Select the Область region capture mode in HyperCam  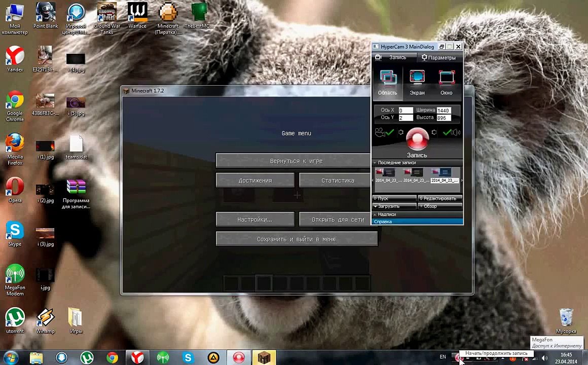pyautogui.click(x=387, y=83)
